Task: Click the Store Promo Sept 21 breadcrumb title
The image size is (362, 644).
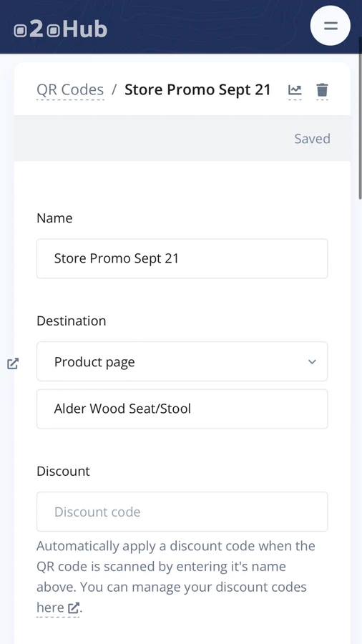Action: (x=198, y=89)
